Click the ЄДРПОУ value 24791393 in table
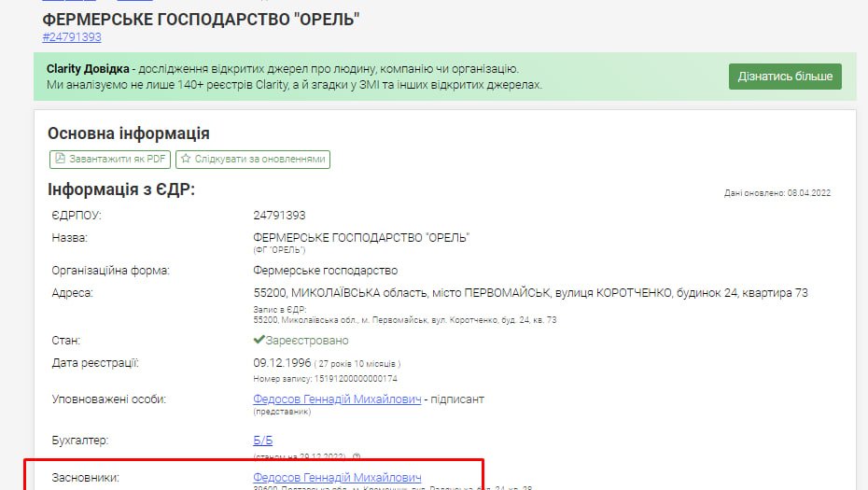 point(279,216)
